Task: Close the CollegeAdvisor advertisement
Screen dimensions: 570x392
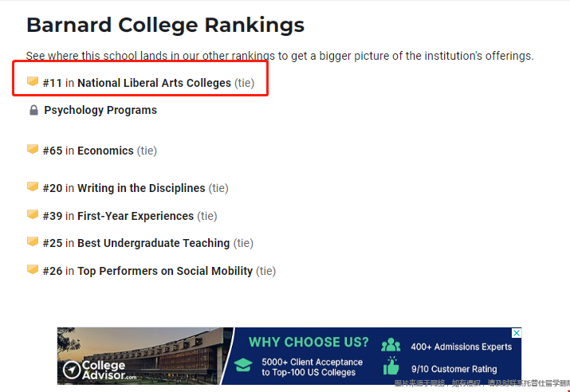Action: click(517, 333)
